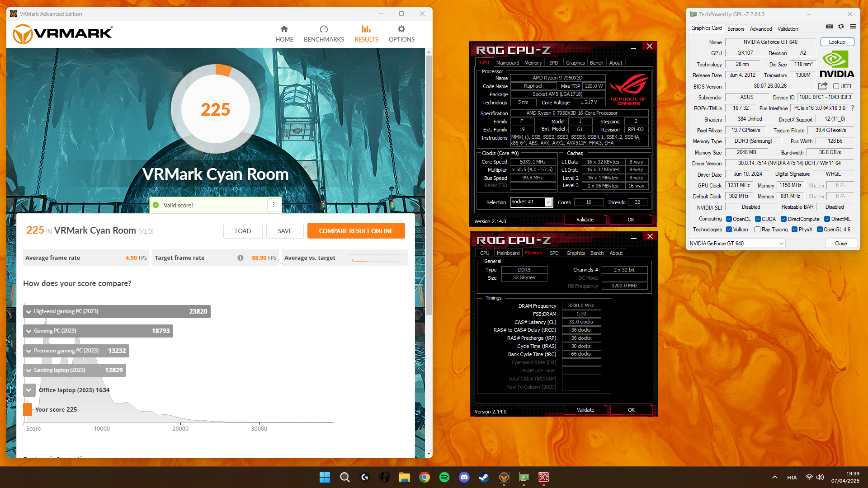The image size is (868, 488).
Task: Adjust volume via speaker tray icon
Action: point(820,477)
